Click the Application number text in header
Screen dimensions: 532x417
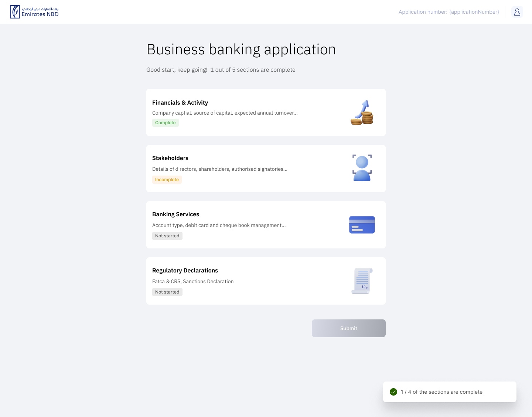449,12
